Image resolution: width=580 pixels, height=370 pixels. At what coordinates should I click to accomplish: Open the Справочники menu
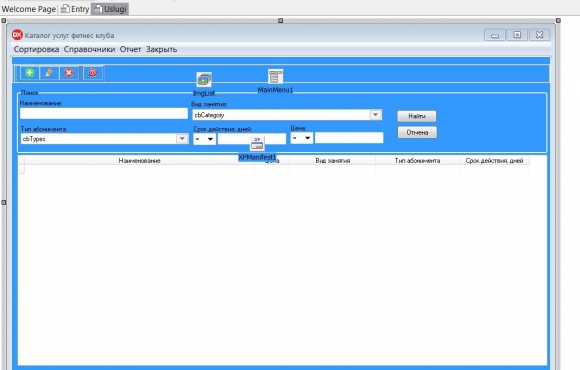[89, 49]
